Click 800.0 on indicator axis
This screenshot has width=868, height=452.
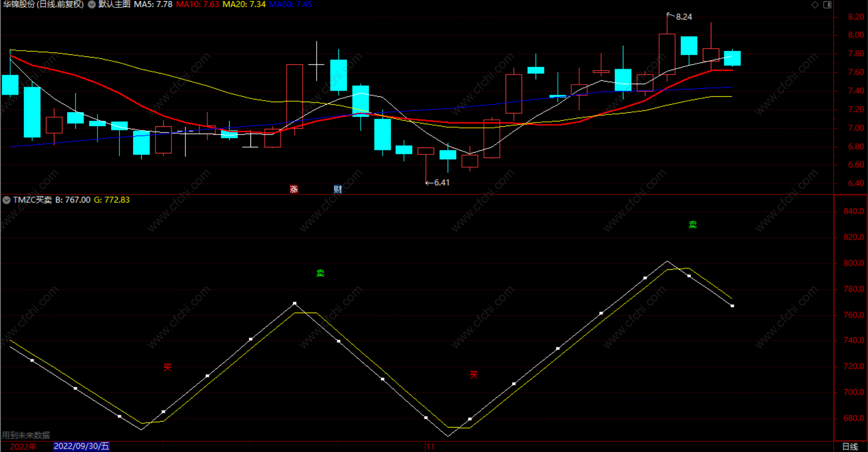pyautogui.click(x=854, y=263)
